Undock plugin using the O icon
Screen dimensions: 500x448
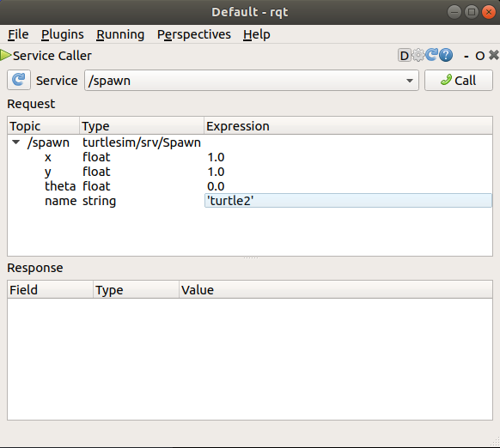pyautogui.click(x=480, y=56)
